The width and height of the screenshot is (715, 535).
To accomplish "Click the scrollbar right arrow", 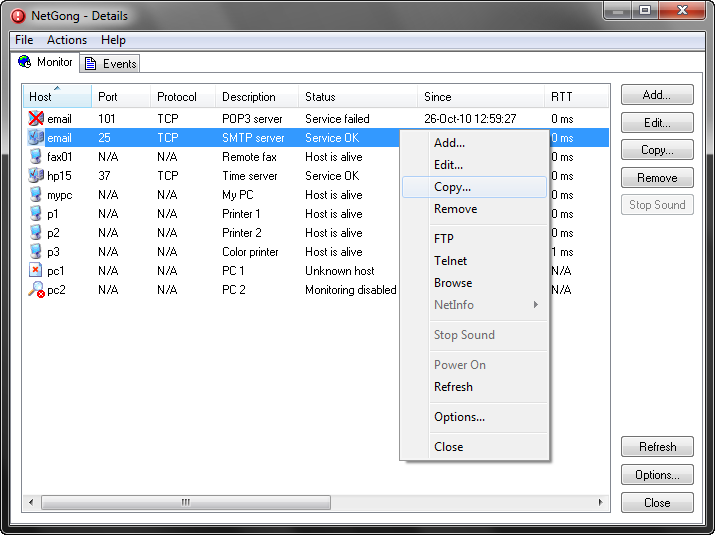I will pos(601,502).
